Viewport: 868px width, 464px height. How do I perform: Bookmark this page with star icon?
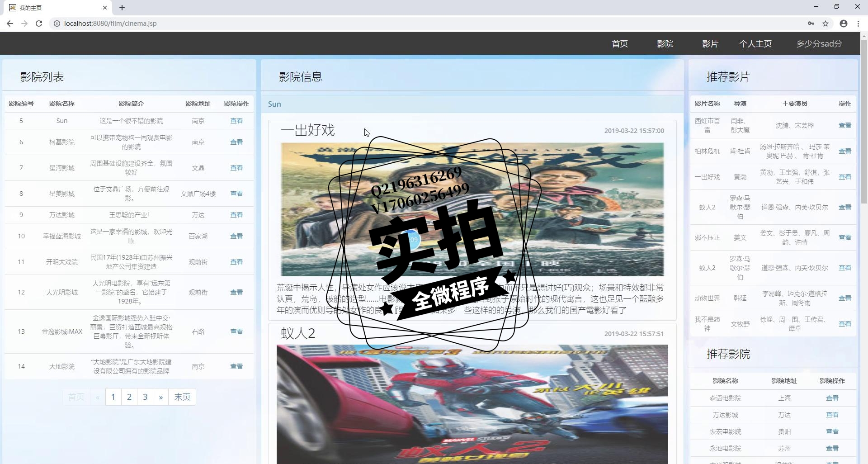click(x=826, y=24)
